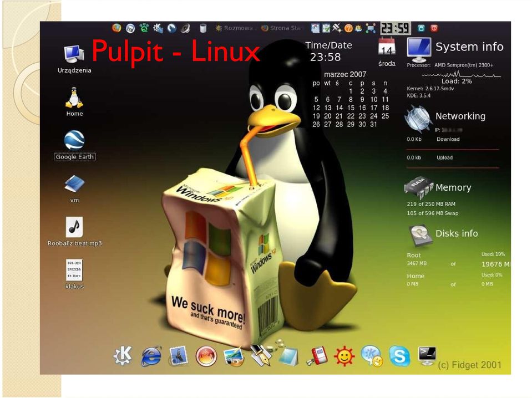Image resolution: width=532 pixels, height=398 pixels.
Task: Click the green checklist icon in tray
Action: click(x=326, y=28)
